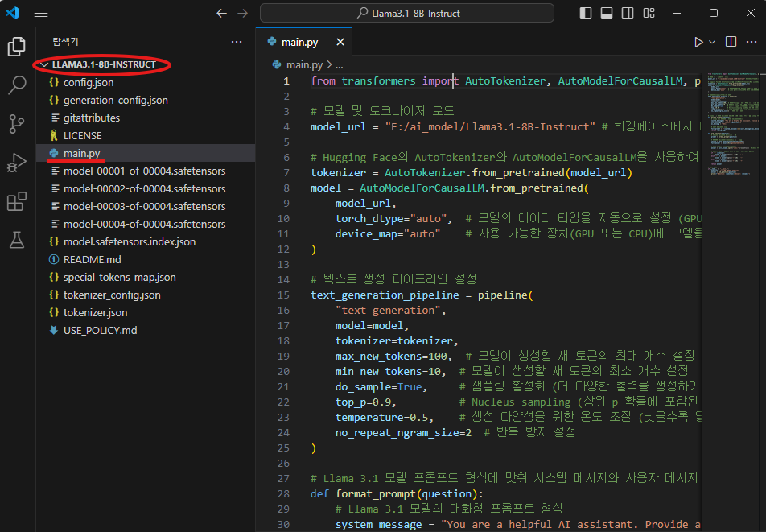Open model-00001-of-00004.safetensors
Image resolution: width=766 pixels, height=532 pixels.
point(144,171)
